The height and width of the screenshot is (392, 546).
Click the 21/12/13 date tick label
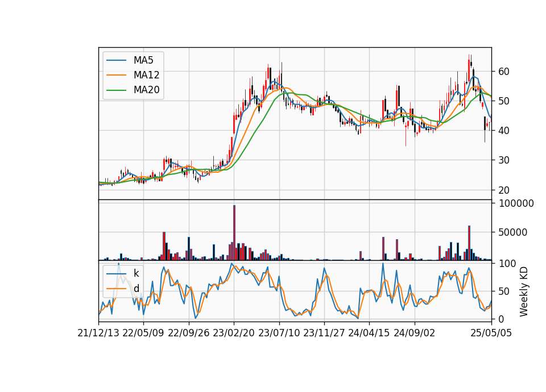click(x=98, y=333)
